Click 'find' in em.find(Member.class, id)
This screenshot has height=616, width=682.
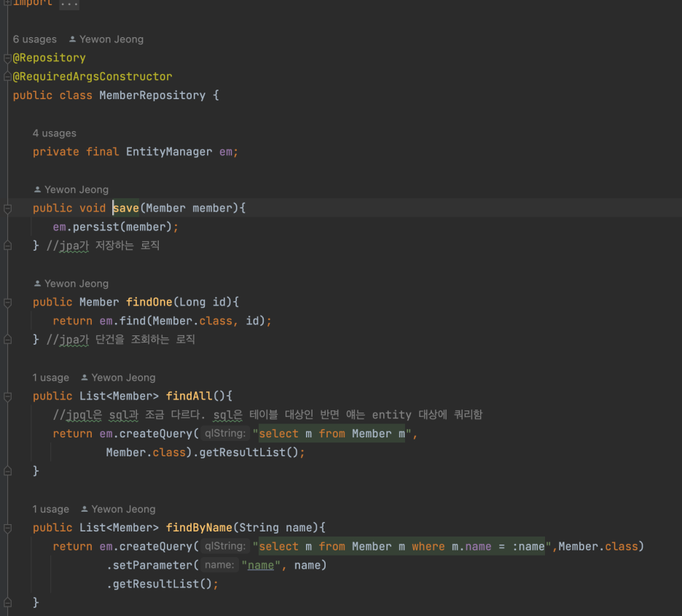133,321
